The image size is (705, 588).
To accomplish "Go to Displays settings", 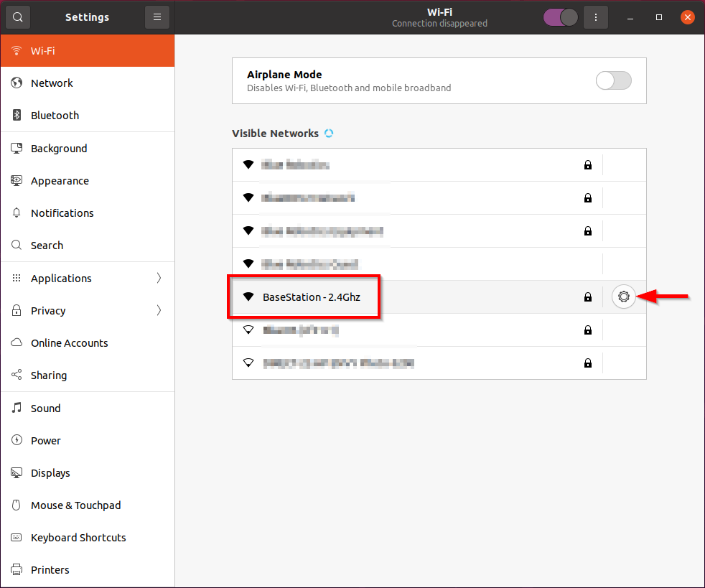I will 50,473.
